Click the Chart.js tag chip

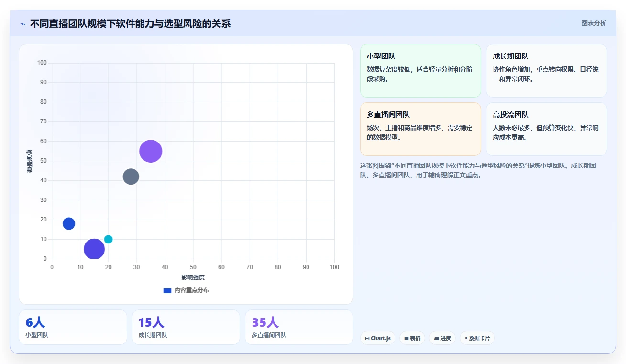point(378,338)
